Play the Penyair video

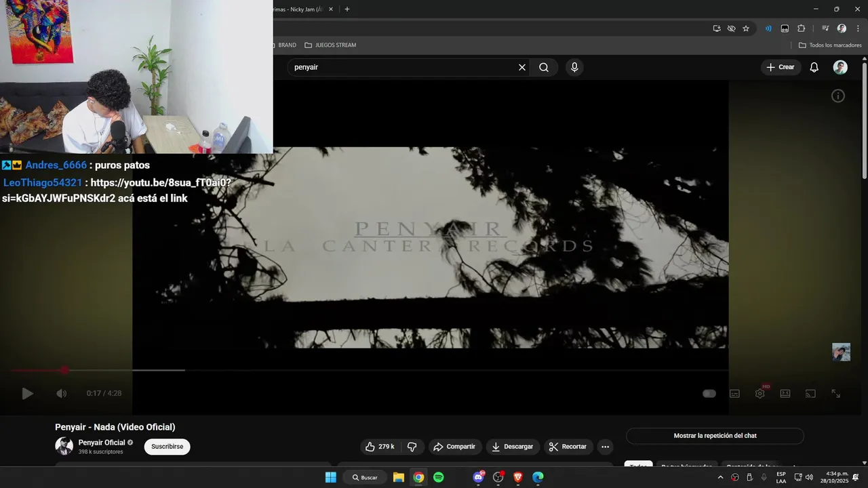(x=27, y=393)
